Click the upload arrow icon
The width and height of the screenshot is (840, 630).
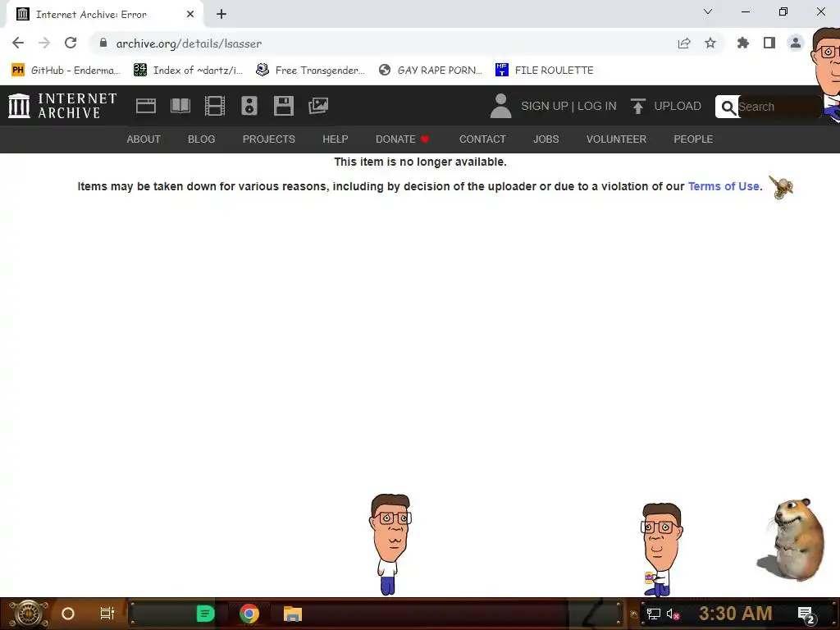(637, 106)
